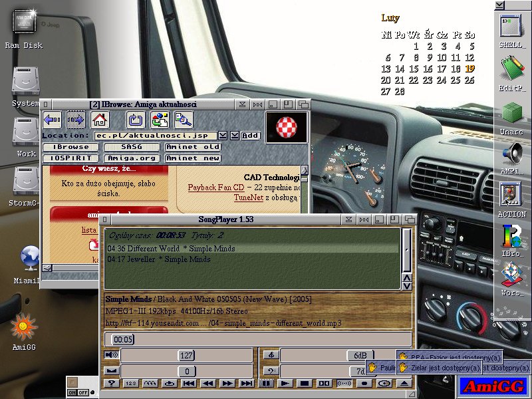Click the IBrowse Location URL field
532x399 pixels.
coord(156,136)
